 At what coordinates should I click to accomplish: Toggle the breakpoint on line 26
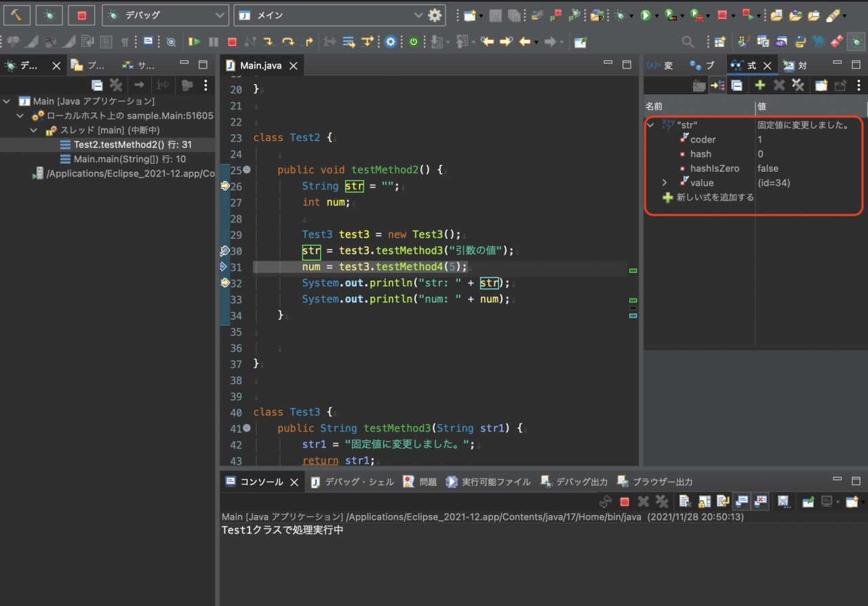(x=226, y=186)
